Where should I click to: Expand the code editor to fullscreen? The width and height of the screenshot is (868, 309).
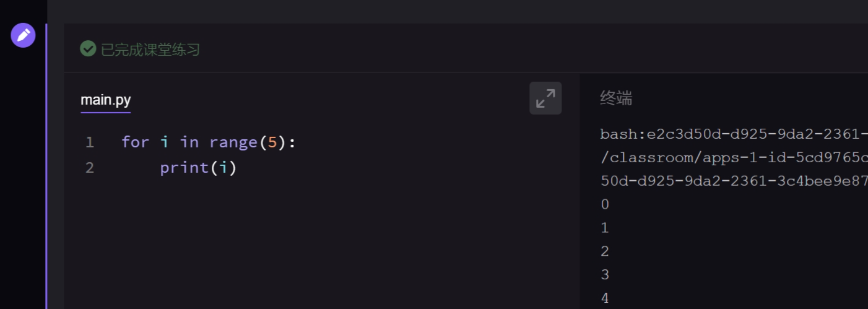545,98
